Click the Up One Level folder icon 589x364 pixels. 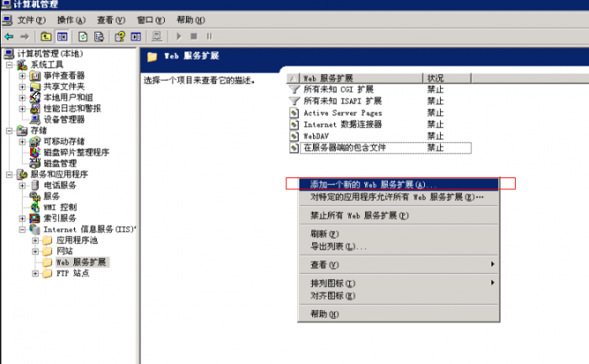point(46,36)
